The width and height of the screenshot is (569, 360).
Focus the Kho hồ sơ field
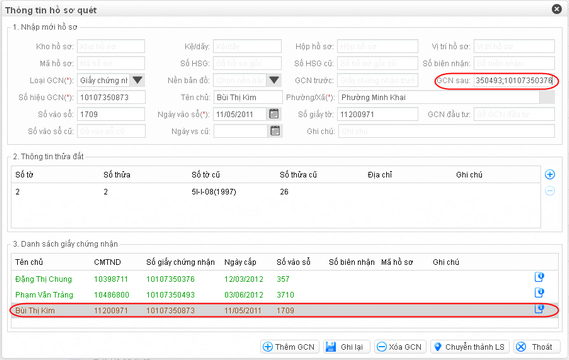pyautogui.click(x=111, y=46)
